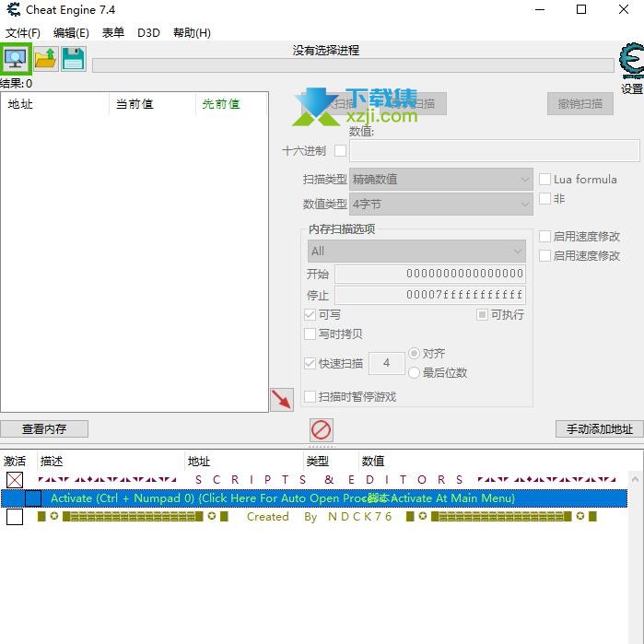
Task: Enable 扫描时暂停游戏 checkbox
Action: pos(310,397)
